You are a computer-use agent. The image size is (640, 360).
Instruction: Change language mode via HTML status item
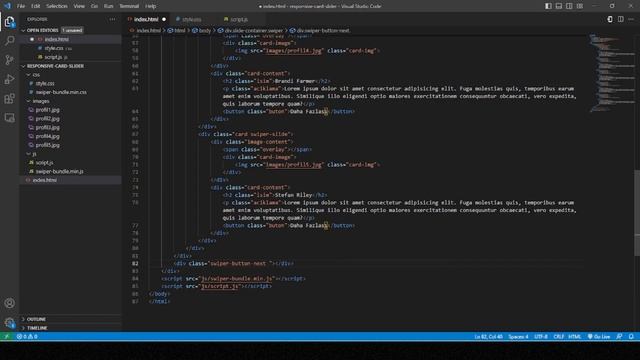(x=575, y=337)
